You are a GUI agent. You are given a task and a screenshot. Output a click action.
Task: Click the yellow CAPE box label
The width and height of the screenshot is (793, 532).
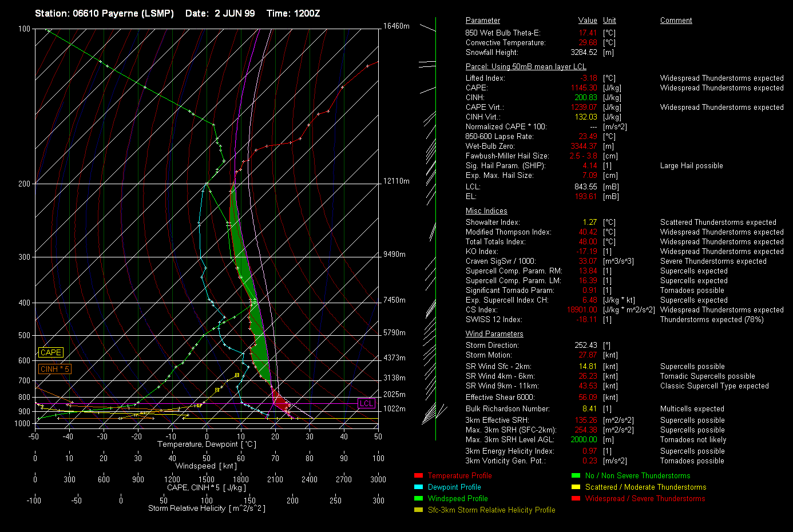coord(50,353)
